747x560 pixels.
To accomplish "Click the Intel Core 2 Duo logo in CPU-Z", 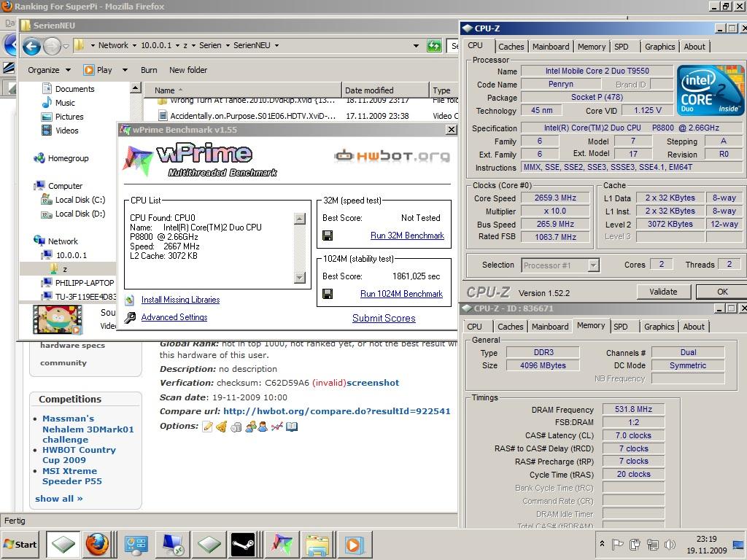I will point(711,90).
